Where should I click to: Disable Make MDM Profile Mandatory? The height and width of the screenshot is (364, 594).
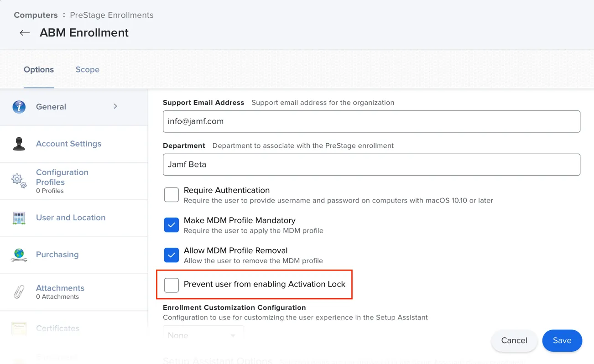[x=171, y=225]
